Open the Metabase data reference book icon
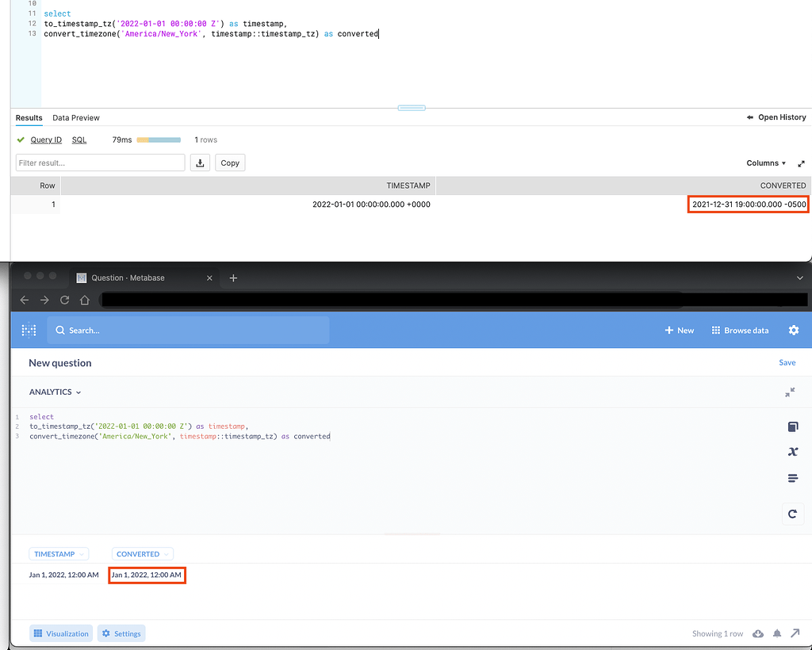The height and width of the screenshot is (650, 812). (792, 426)
